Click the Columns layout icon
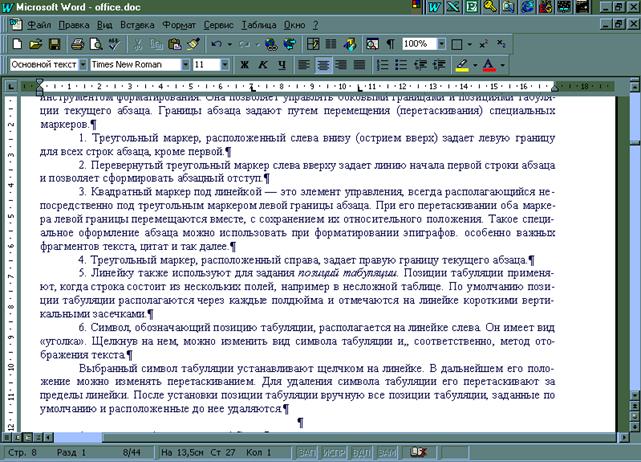Image resolution: width=641 pixels, height=462 pixels. tap(331, 44)
